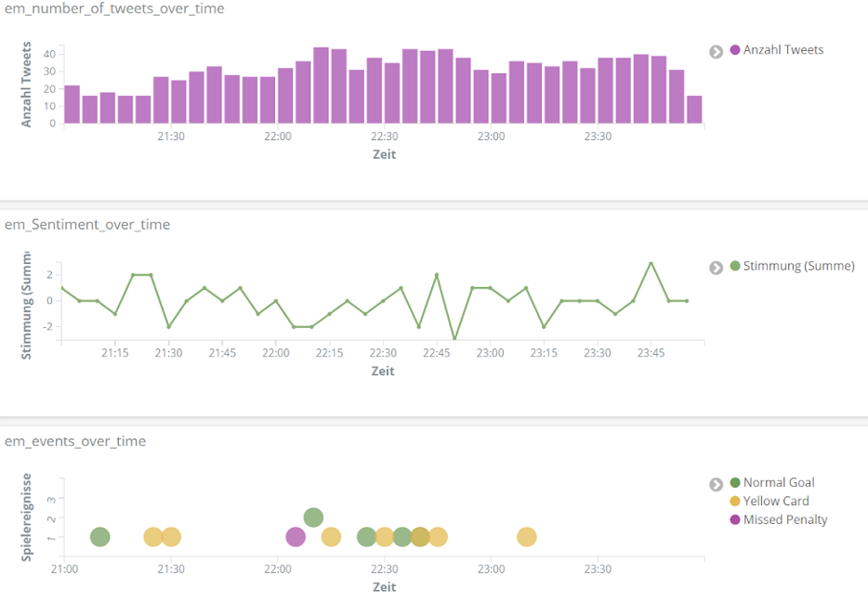Screen dimensions: 868x615
Task: Click the em_events_over_time panel title
Action: point(75,441)
